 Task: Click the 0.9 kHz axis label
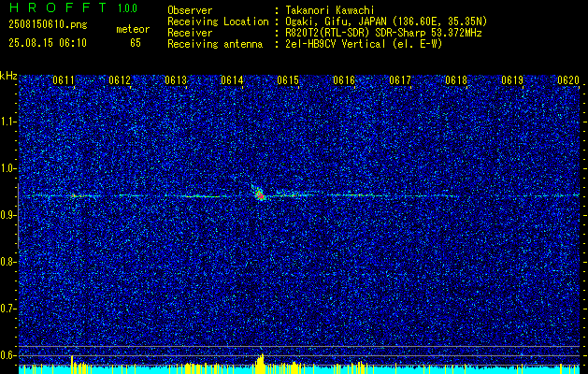point(8,215)
